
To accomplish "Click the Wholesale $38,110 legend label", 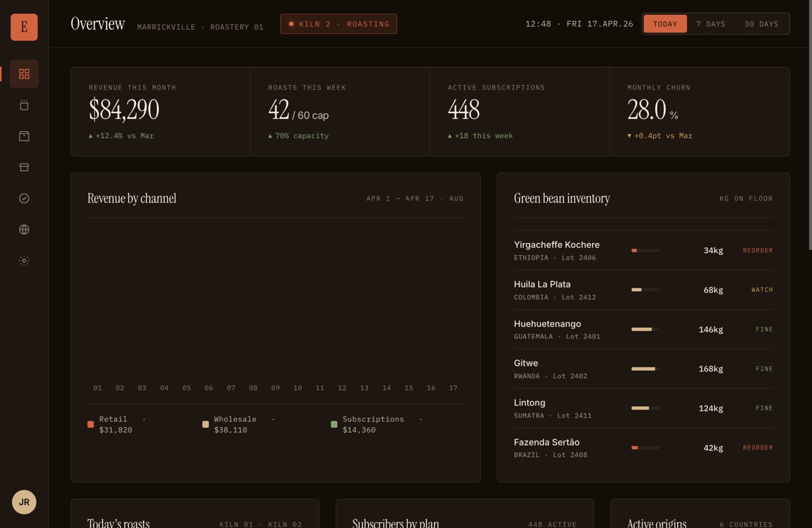I will pyautogui.click(x=244, y=424).
